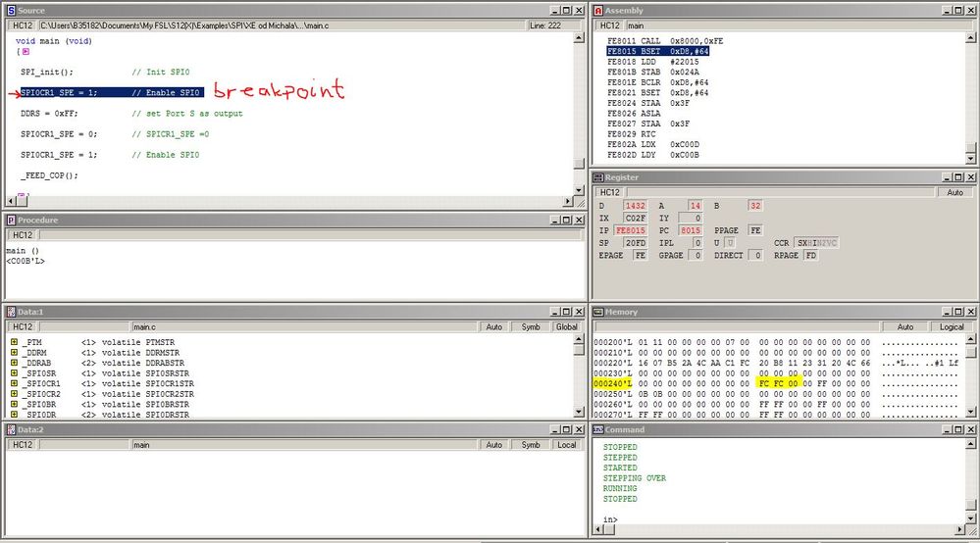Viewport: 980px width, 543px height.
Task: Click the Source vertical scrollbar up arrow
Action: pos(579,38)
